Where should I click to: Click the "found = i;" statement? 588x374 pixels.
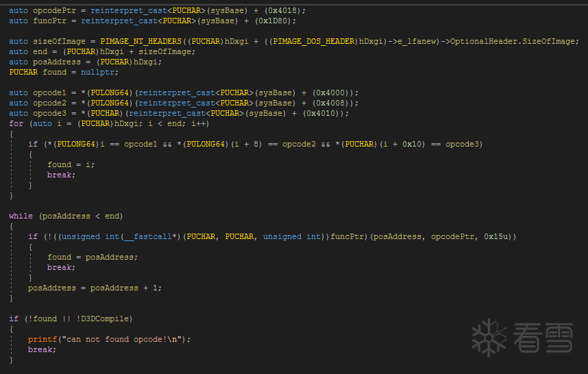(71, 164)
